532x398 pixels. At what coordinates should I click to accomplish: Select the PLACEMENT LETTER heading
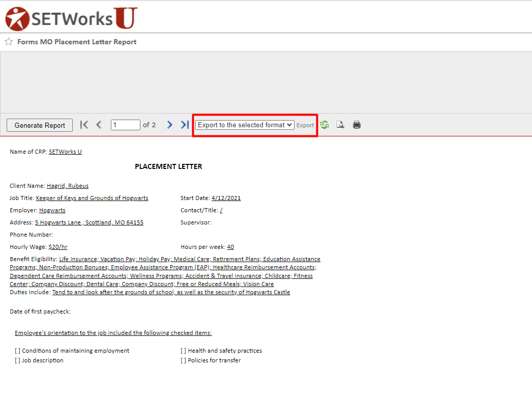click(168, 167)
